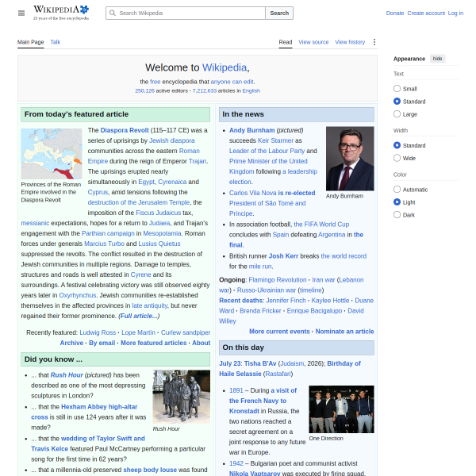Screen dimensions: 476x476
Task: Open the One Direction photo
Action: click(x=341, y=409)
